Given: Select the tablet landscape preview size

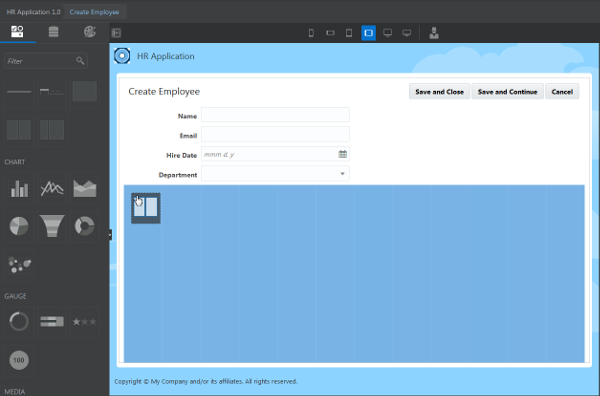Looking at the screenshot, I should click(368, 33).
